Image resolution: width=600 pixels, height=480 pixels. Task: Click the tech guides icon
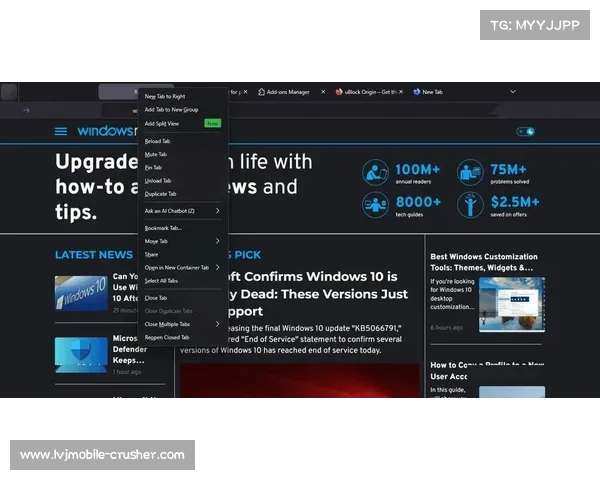(376, 205)
